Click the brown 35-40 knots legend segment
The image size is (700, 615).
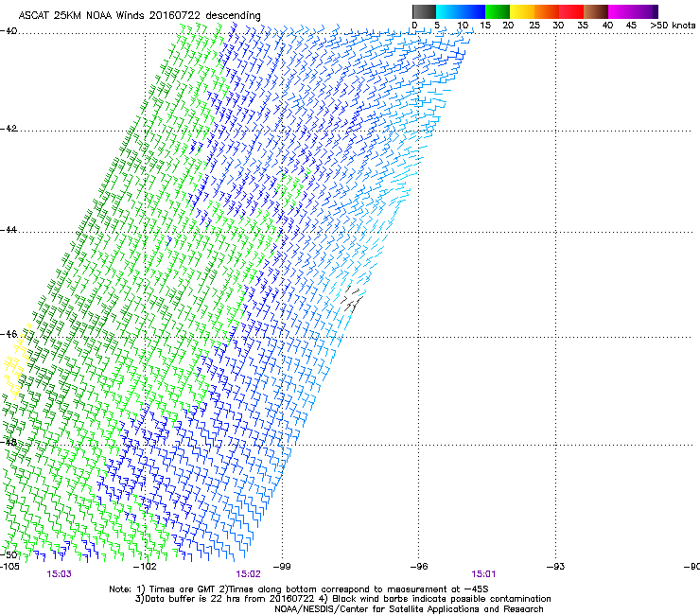(596, 11)
